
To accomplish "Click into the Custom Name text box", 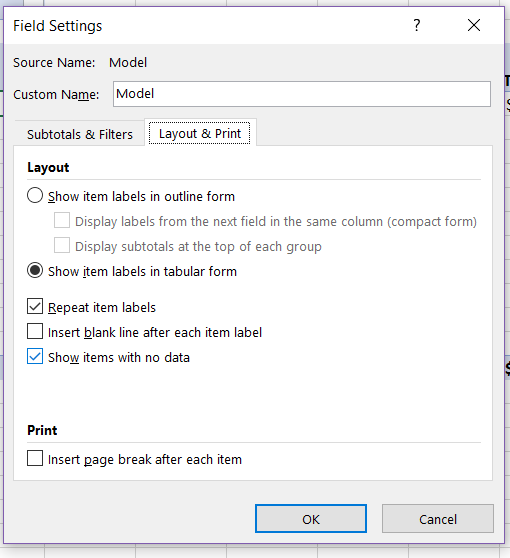I will point(302,94).
